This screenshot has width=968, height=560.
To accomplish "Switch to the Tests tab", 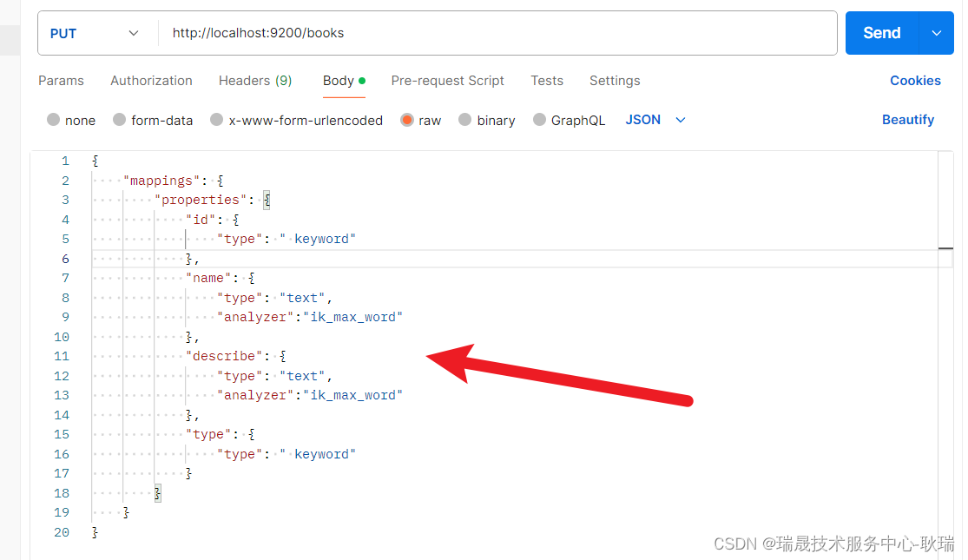I will pyautogui.click(x=547, y=81).
